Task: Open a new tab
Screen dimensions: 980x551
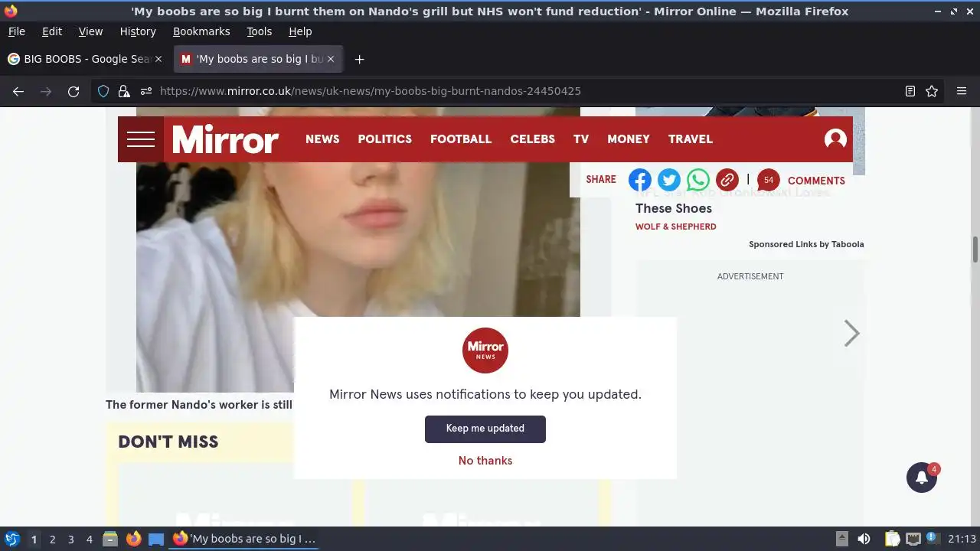Action: coord(359,59)
